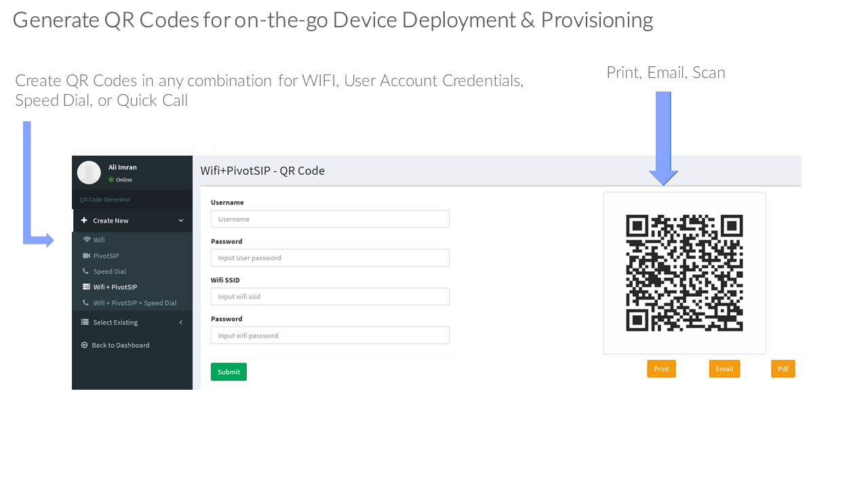The image size is (868, 488).
Task: Click the orange Pdf button
Action: coord(783,369)
